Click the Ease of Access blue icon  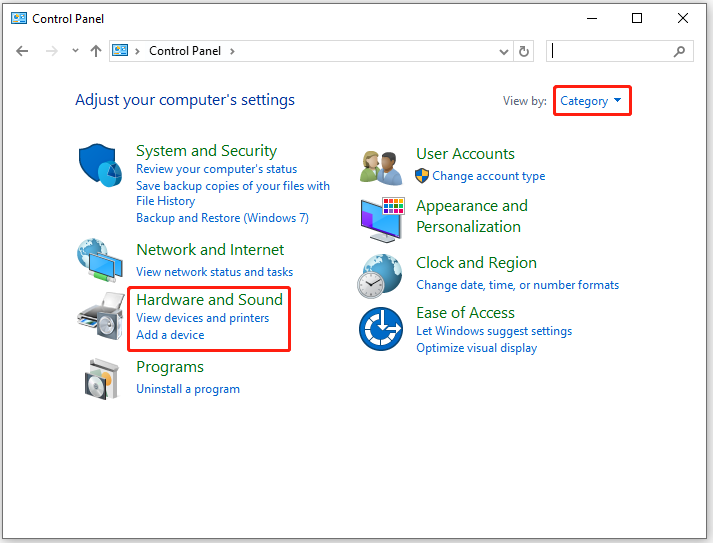click(x=381, y=329)
